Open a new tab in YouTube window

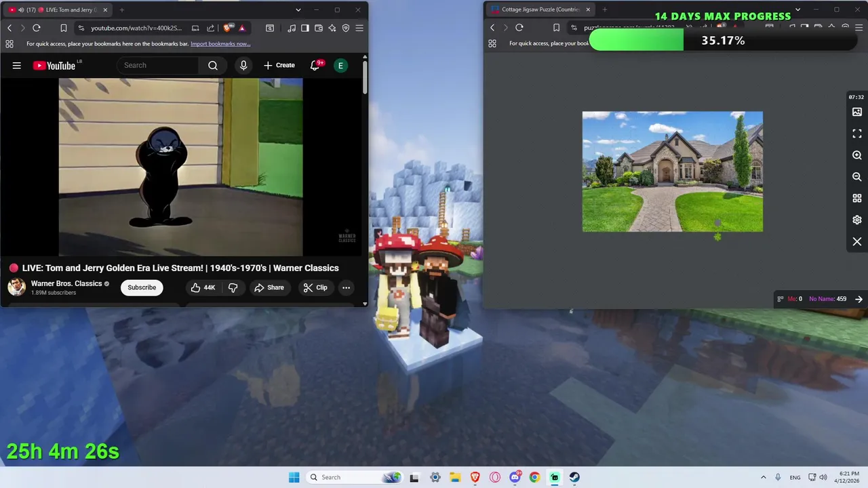pyautogui.click(x=122, y=9)
